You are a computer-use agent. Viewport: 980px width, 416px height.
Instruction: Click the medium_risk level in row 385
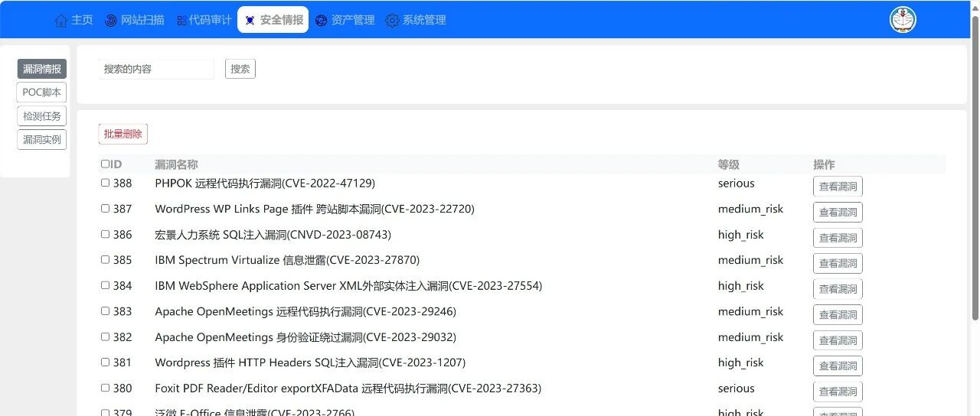pyautogui.click(x=751, y=260)
